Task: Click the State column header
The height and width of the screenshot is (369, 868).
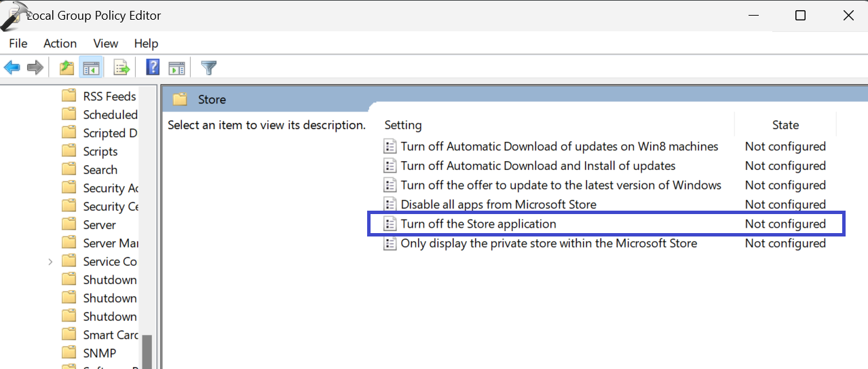Action: pyautogui.click(x=785, y=125)
